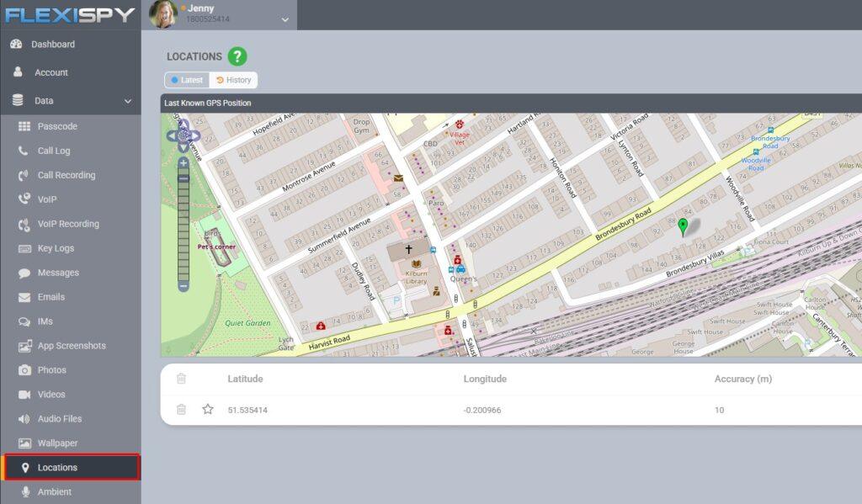The image size is (862, 504).
Task: Sort by the Latitude column header
Action: 245,379
